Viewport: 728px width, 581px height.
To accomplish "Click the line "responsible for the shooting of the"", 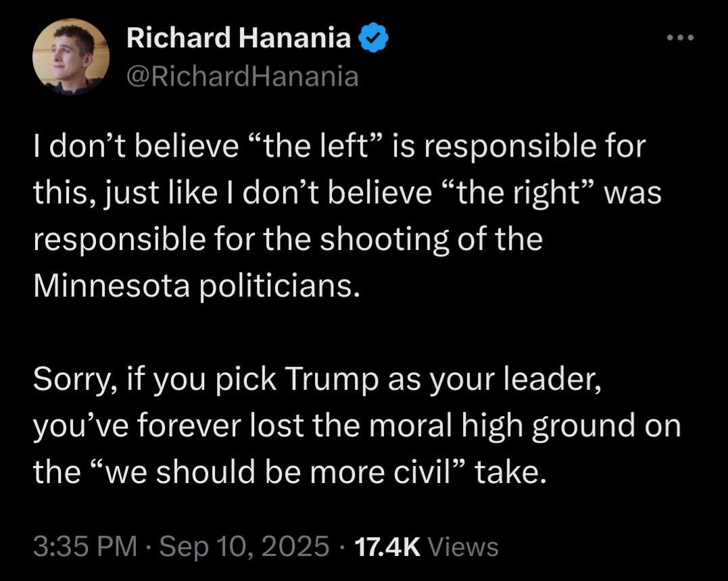I will [288, 239].
